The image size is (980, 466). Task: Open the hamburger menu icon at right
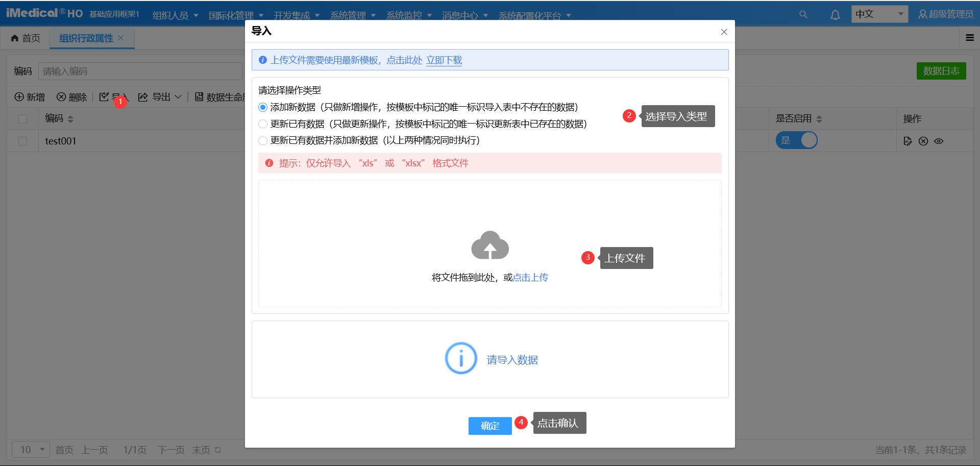coord(970,37)
